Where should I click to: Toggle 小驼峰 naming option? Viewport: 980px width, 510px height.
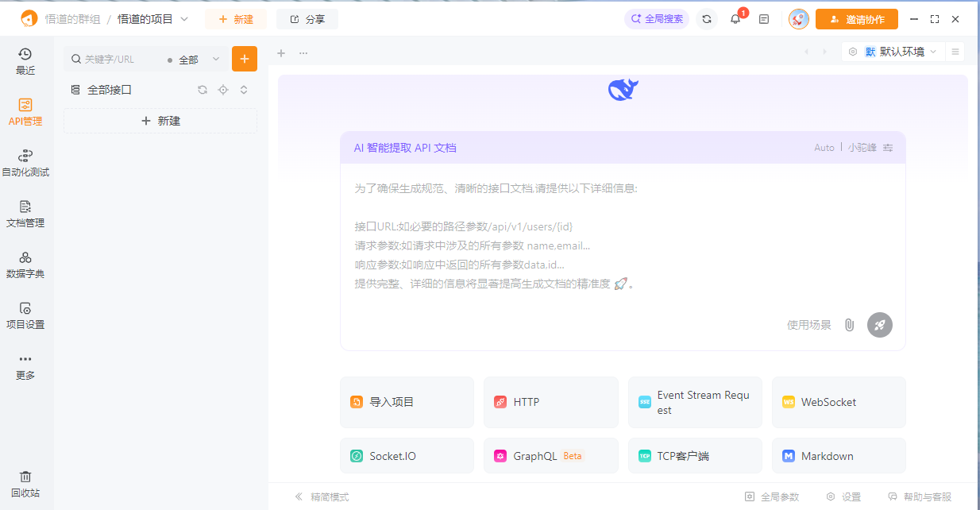pos(862,148)
